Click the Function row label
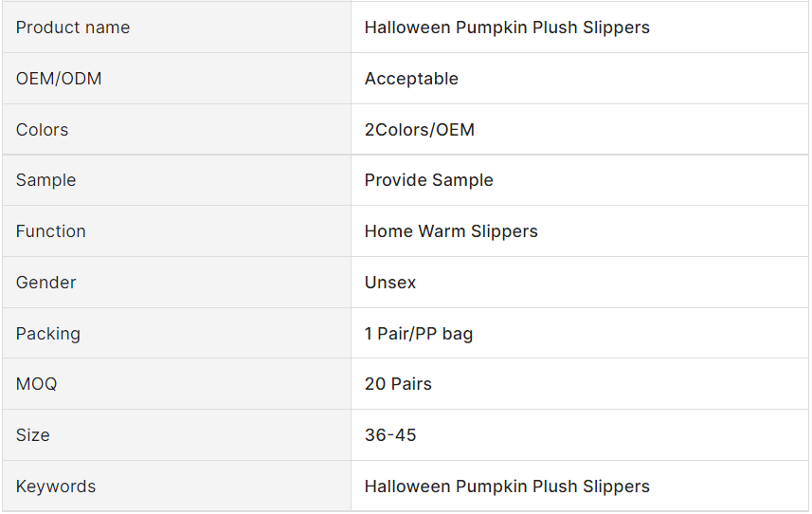 point(51,231)
